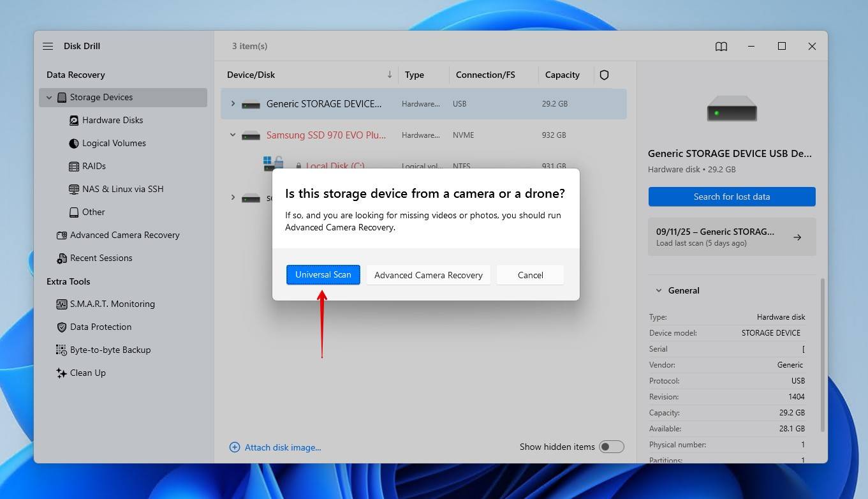The image size is (868, 499).
Task: Toggle Show hidden items switch
Action: pos(611,447)
